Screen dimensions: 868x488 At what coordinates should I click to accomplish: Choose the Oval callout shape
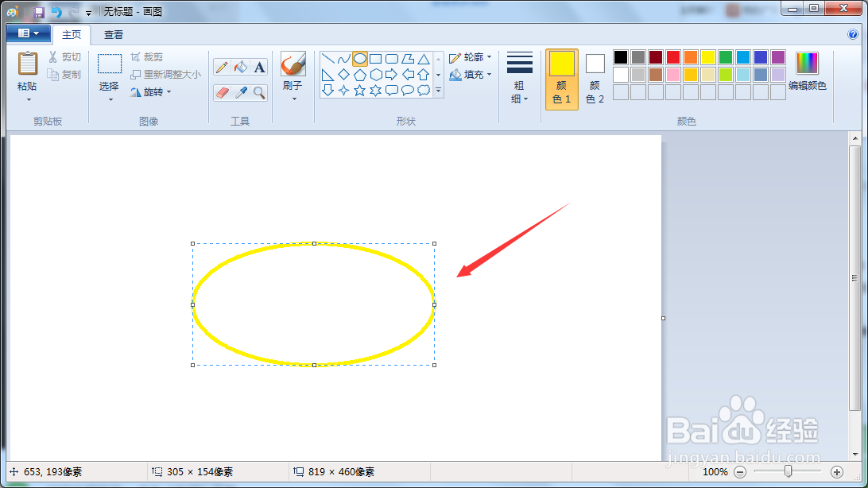tap(408, 90)
